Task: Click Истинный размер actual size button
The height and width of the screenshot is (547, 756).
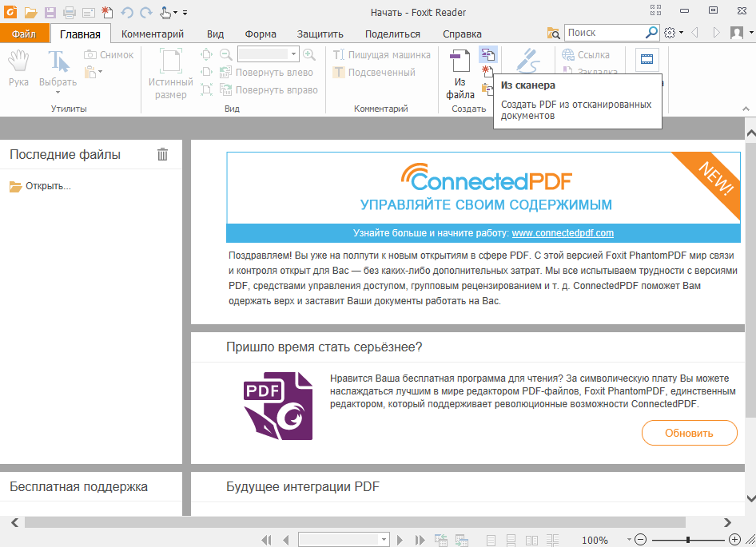Action: 171,73
